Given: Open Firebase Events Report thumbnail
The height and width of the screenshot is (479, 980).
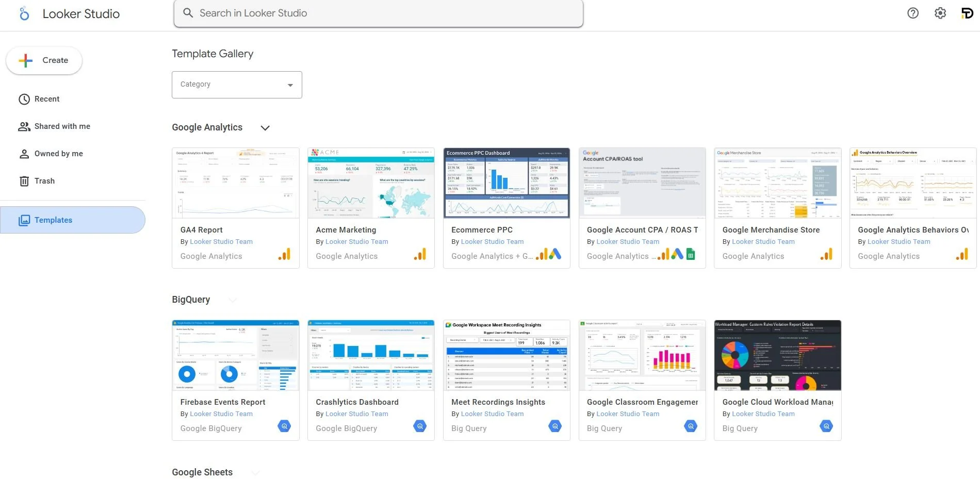Looking at the screenshot, I should 236,355.
